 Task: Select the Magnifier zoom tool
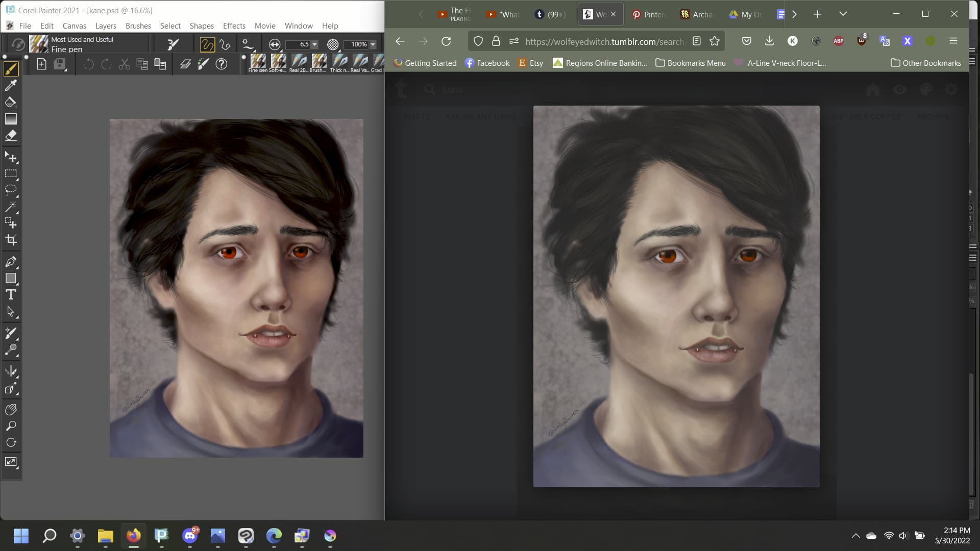[x=11, y=426]
